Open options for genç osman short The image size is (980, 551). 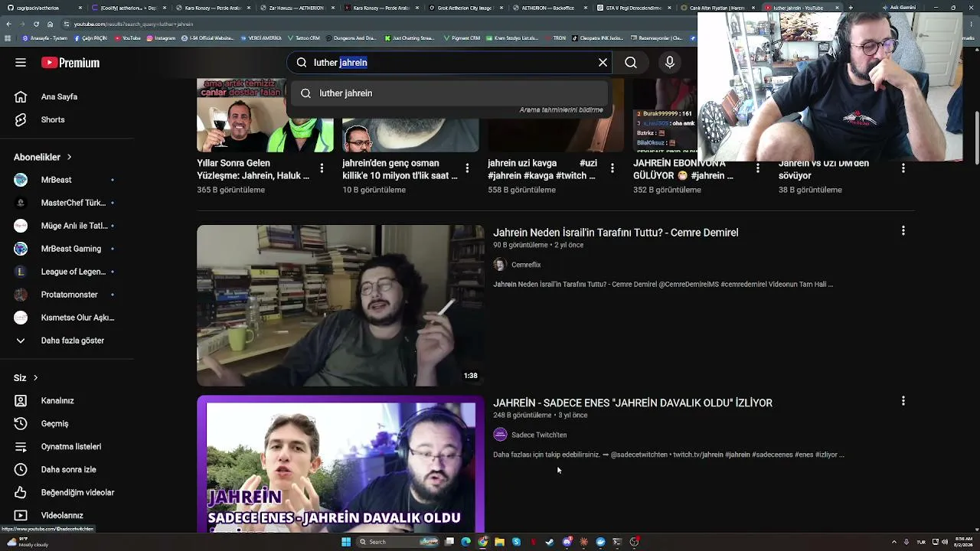click(x=467, y=168)
